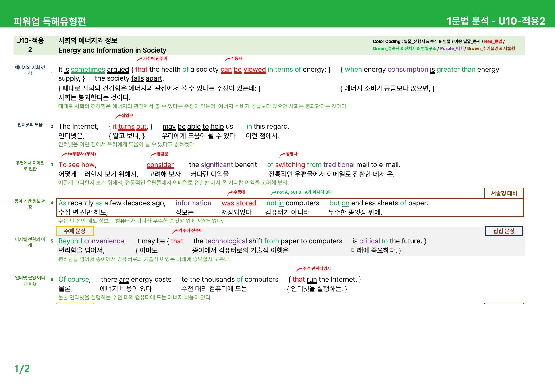This screenshot has height=392, width=555.
Task: Click the red word 'that' before 'run'
Action: [x=299, y=280]
